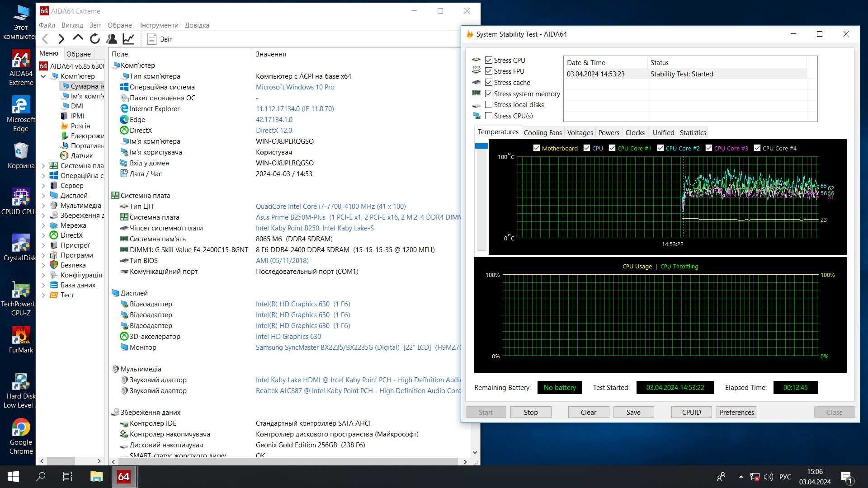This screenshot has width=868, height=488.
Task: Click the Refresh toolbar icon
Action: [94, 39]
